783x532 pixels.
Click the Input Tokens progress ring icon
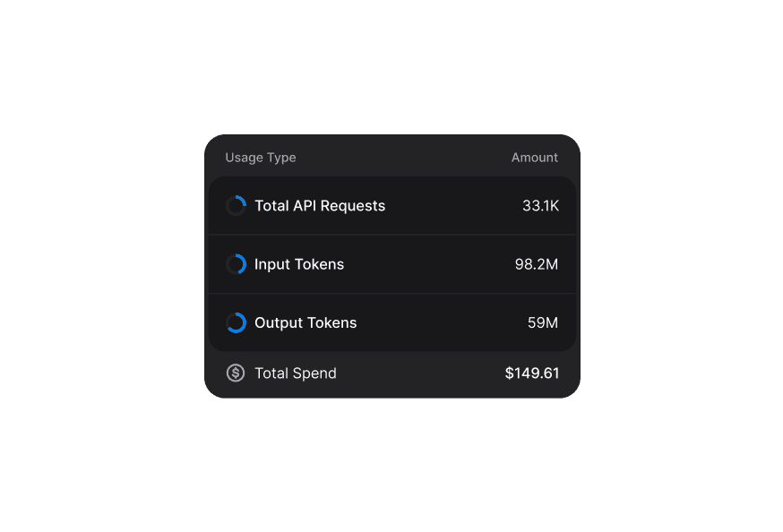(236, 264)
